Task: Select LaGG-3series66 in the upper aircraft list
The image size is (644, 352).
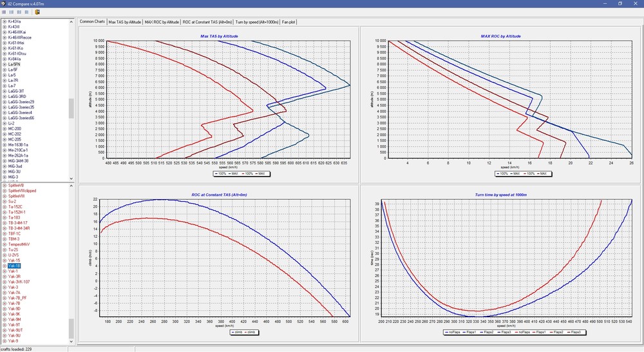Action: (21, 117)
